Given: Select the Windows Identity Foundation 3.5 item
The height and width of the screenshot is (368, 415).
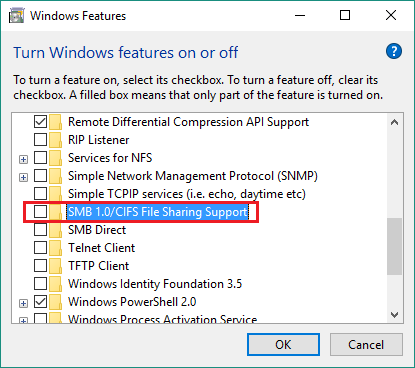Looking at the screenshot, I should point(155,284).
